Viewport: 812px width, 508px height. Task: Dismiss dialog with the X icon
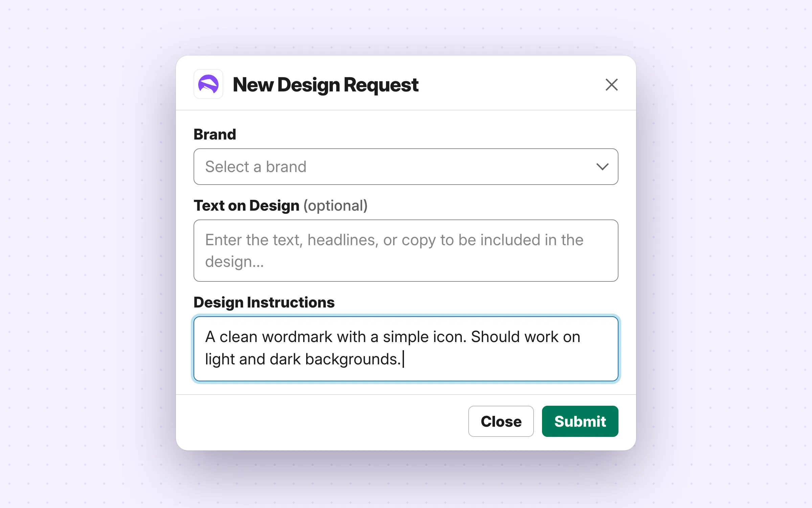(x=611, y=85)
